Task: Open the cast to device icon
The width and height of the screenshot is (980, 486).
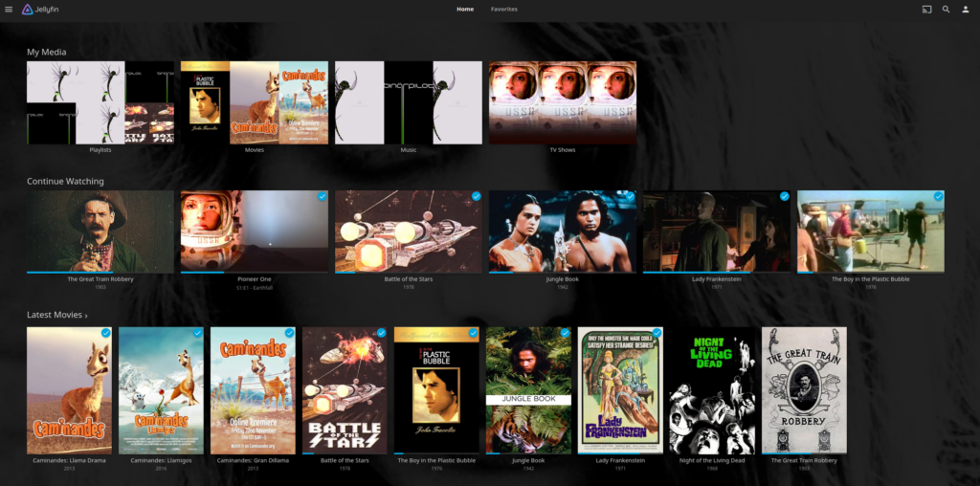Action: click(x=926, y=9)
